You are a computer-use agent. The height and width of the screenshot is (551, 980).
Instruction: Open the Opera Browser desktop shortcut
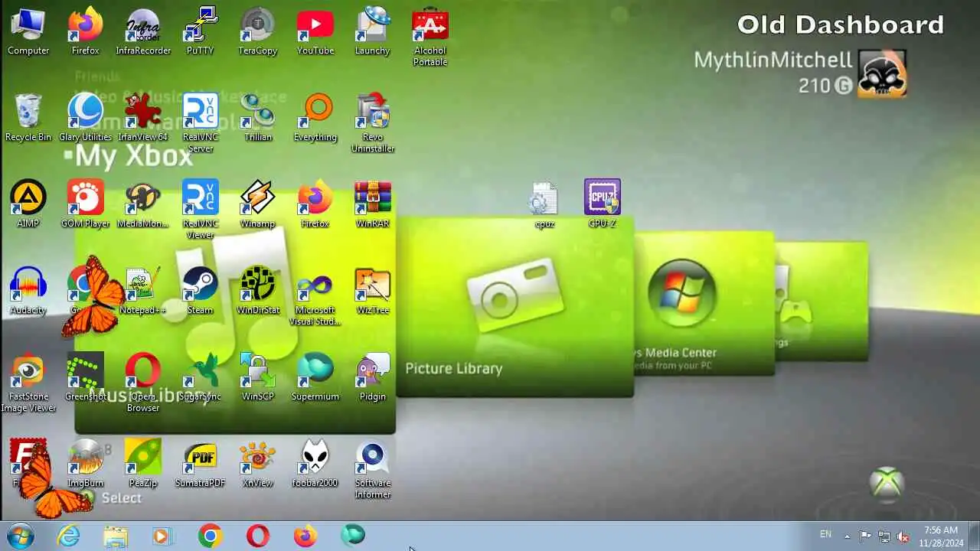point(143,383)
